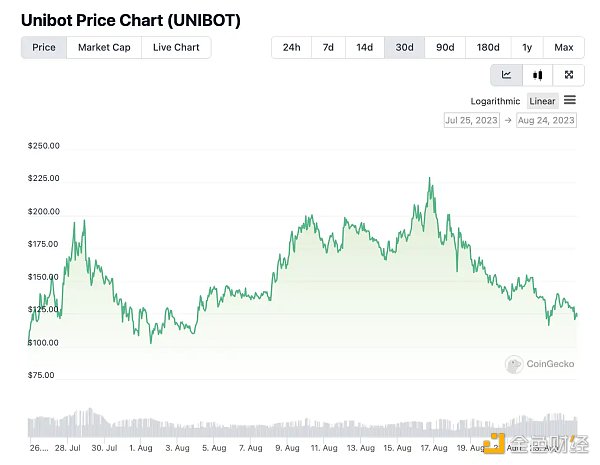Open the Price tab
Image resolution: width=600 pixels, height=465 pixels.
[x=44, y=47]
